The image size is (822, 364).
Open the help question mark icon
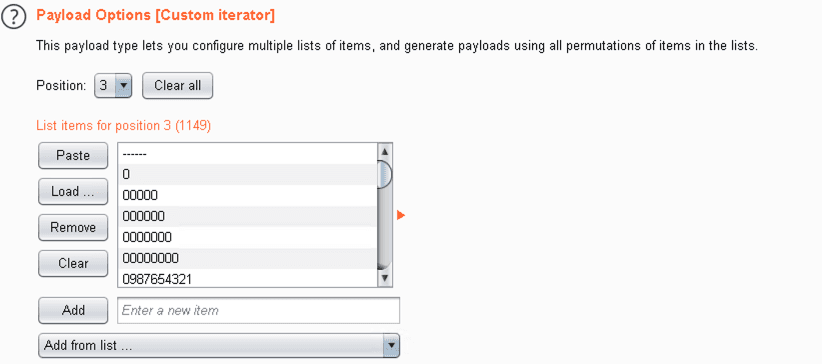(14, 18)
